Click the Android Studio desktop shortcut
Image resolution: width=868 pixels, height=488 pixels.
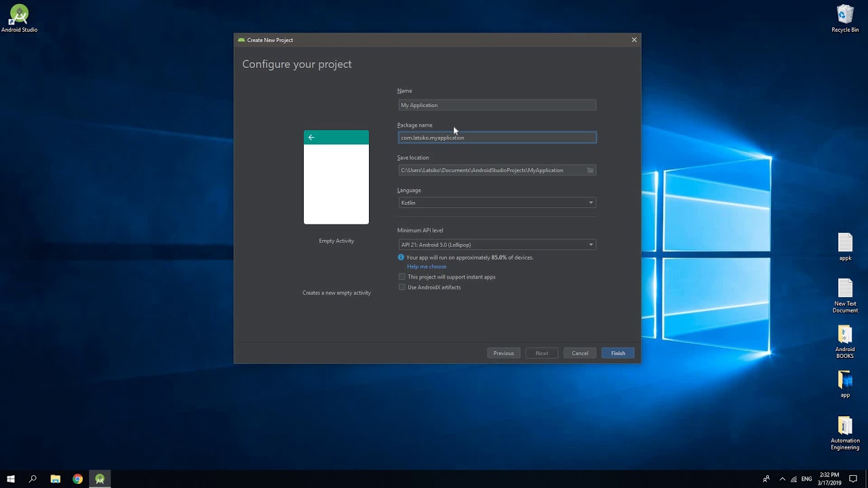click(x=19, y=19)
